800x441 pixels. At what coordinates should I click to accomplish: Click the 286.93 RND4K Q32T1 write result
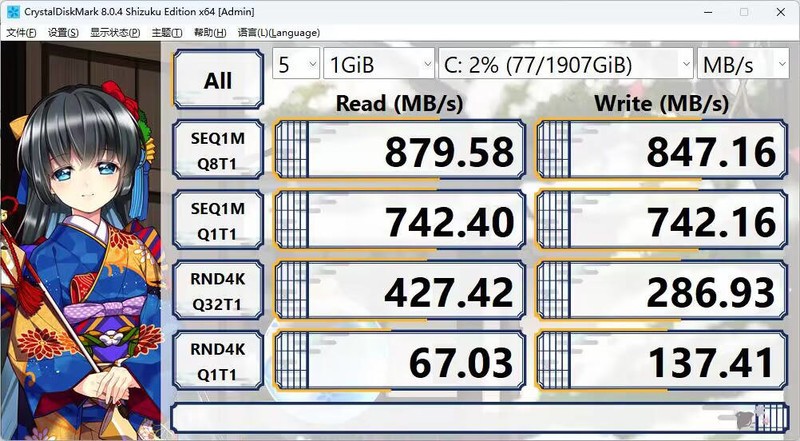[662, 290]
